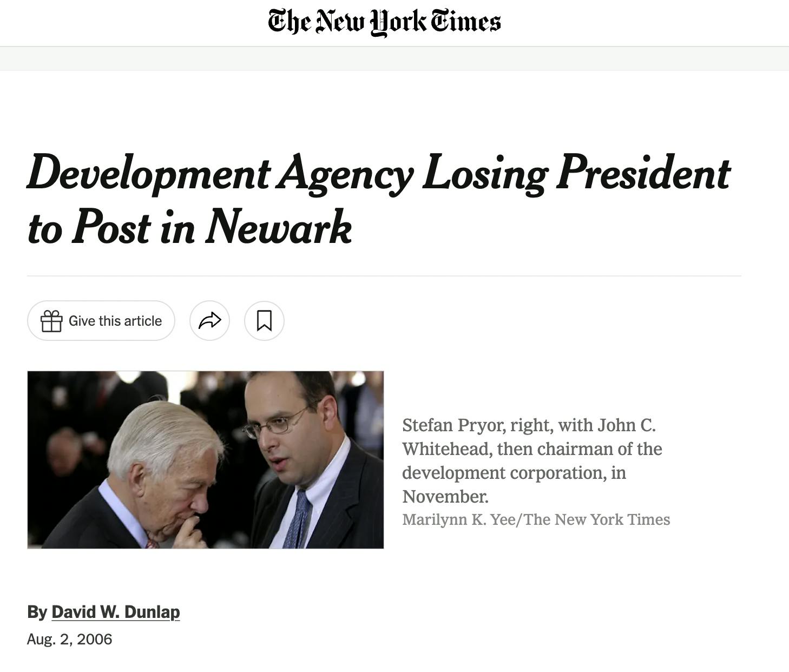
Task: Click the publication date Aug. 2, 2006
Action: click(69, 640)
